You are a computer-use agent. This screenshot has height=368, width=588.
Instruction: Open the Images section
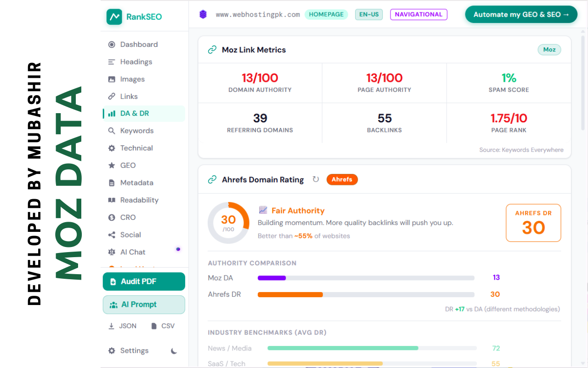point(144,79)
